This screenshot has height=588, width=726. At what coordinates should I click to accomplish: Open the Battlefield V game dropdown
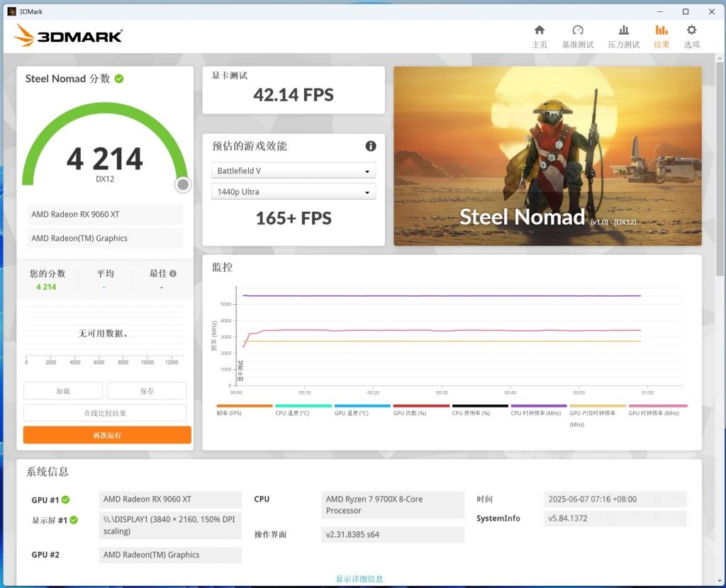[293, 171]
